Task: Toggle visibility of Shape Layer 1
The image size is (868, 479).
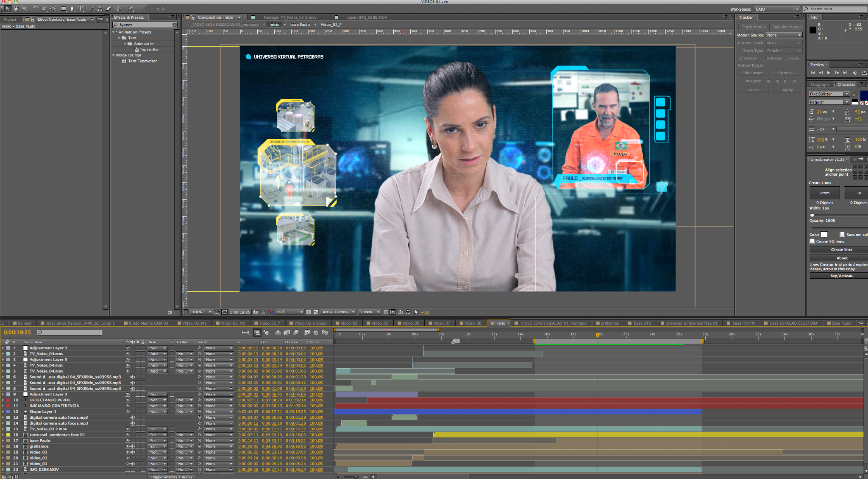Action: [128, 412]
